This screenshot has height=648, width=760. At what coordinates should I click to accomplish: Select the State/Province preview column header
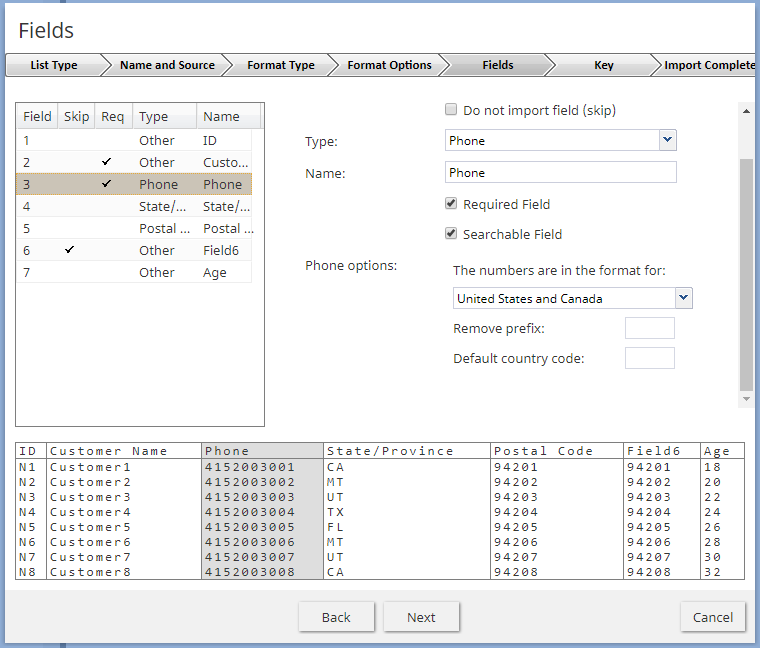point(407,451)
